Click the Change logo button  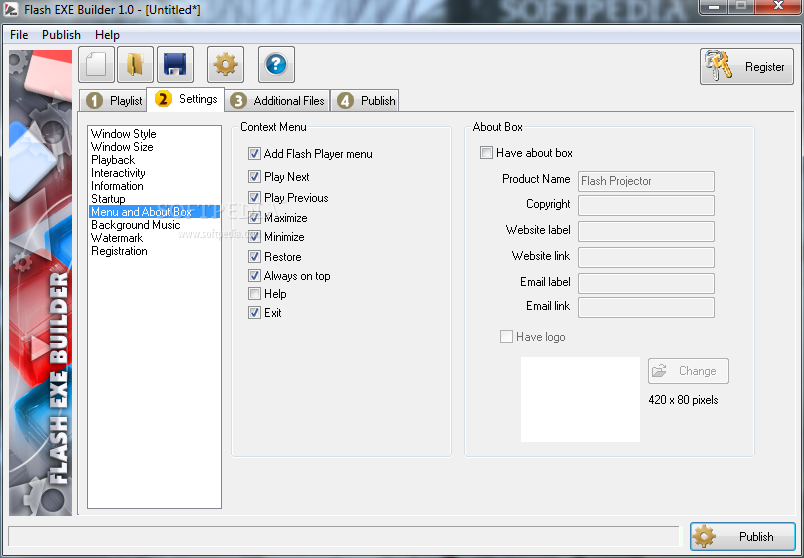[x=688, y=371]
